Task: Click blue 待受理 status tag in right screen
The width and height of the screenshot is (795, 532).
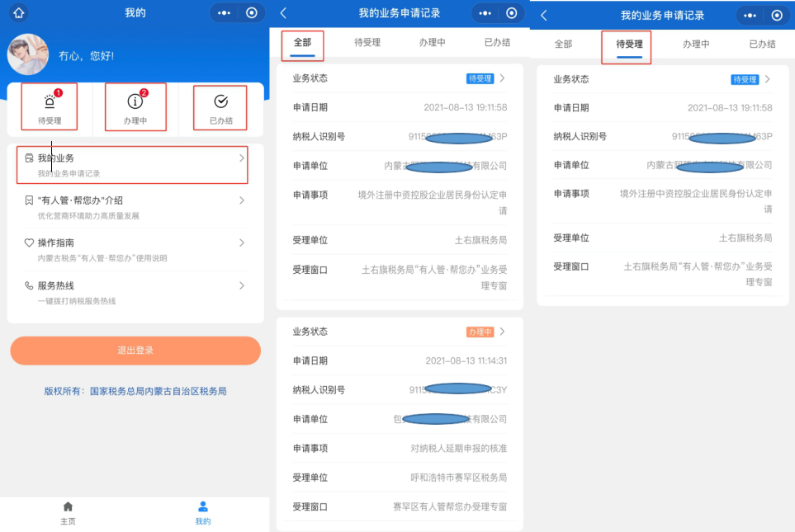Action: point(745,79)
